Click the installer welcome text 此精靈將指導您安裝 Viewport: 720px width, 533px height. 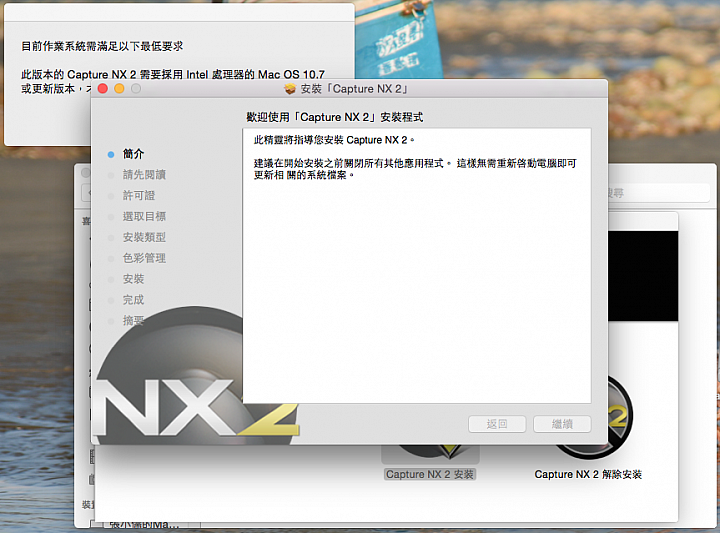tap(334, 140)
